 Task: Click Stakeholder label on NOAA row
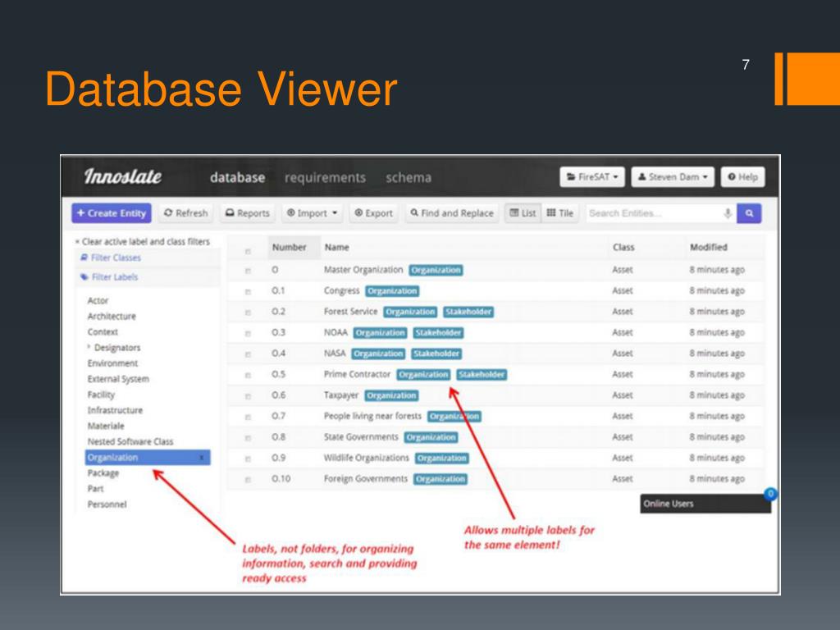pos(438,333)
